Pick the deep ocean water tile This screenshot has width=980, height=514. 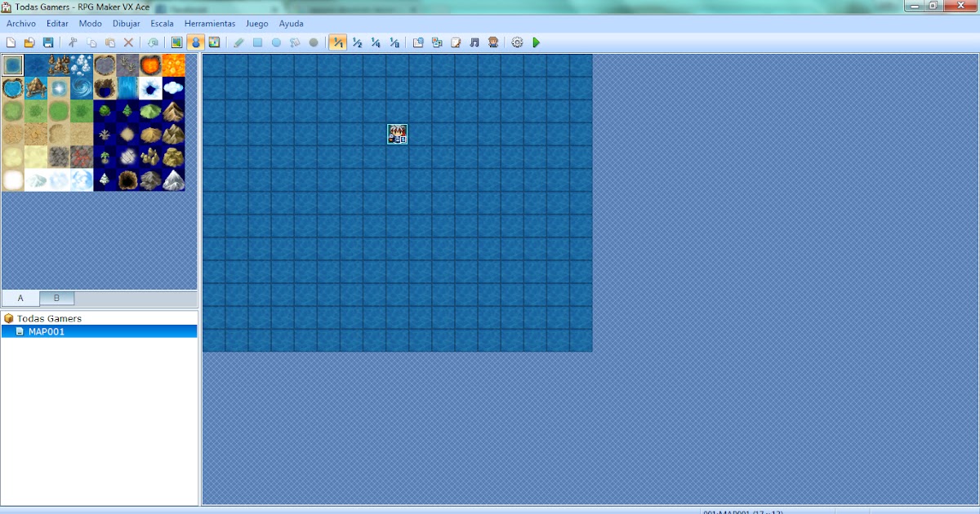36,65
